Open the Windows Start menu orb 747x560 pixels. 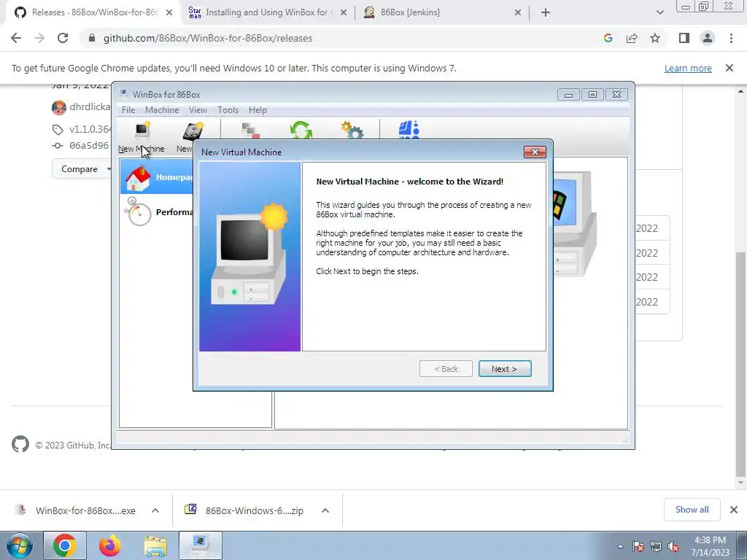(x=20, y=545)
